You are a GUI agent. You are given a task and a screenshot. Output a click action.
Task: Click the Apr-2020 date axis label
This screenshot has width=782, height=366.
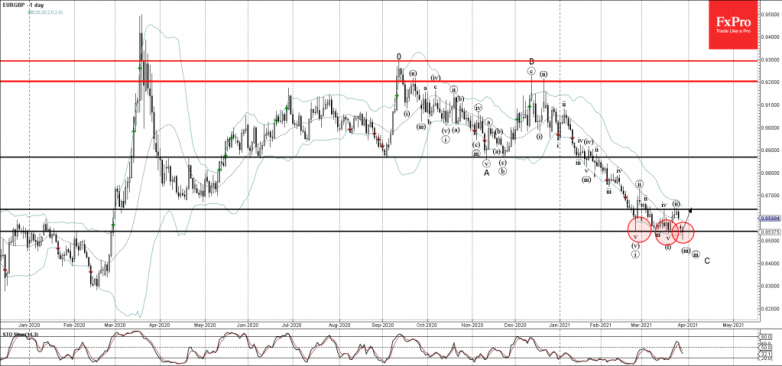coord(161,324)
